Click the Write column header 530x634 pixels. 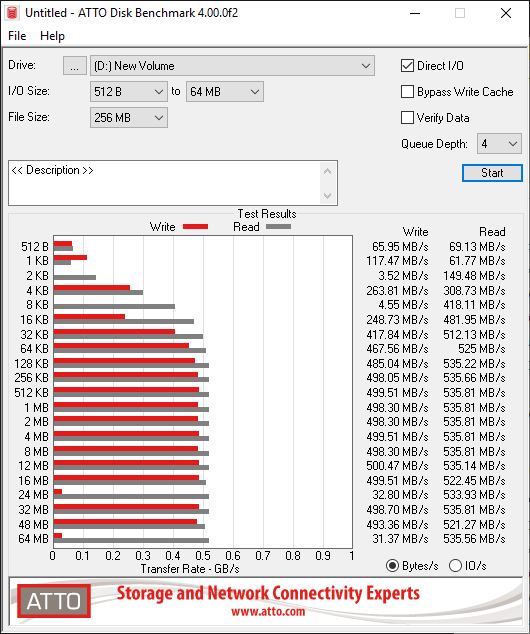pos(415,232)
